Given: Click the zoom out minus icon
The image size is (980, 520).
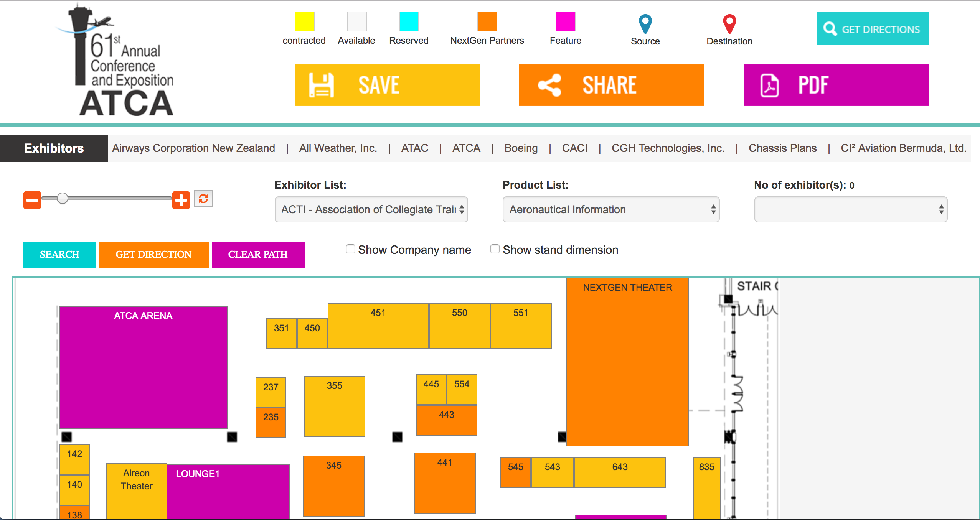Looking at the screenshot, I should [x=32, y=200].
